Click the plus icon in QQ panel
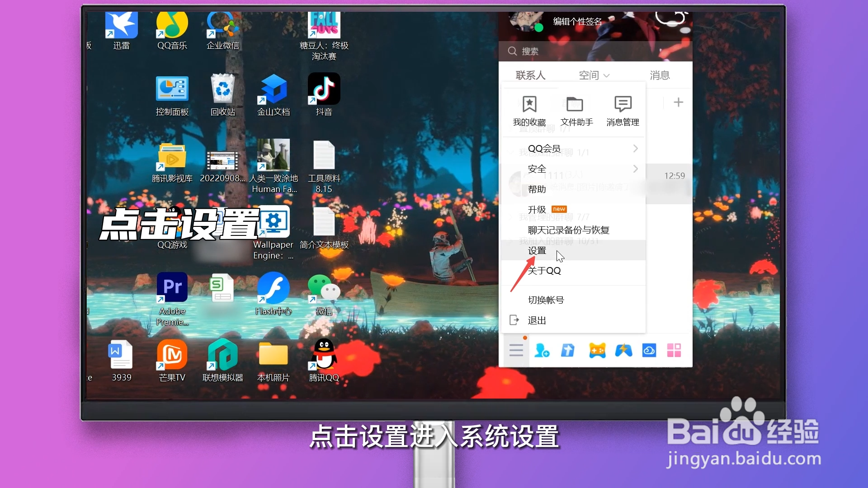The width and height of the screenshot is (868, 488). point(679,103)
